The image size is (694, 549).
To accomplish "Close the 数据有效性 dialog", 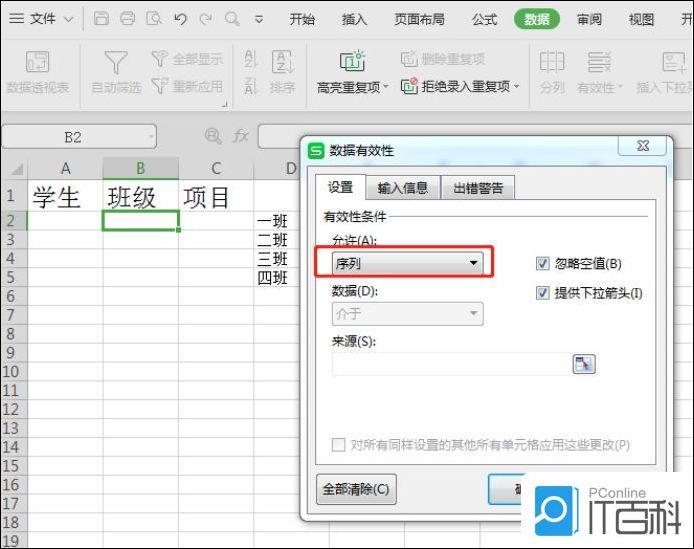I will click(642, 146).
